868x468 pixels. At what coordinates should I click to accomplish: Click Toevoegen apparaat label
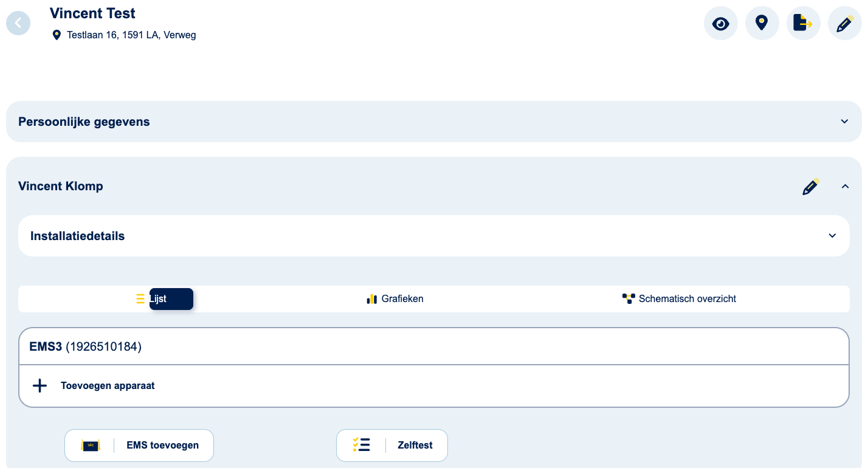point(108,386)
